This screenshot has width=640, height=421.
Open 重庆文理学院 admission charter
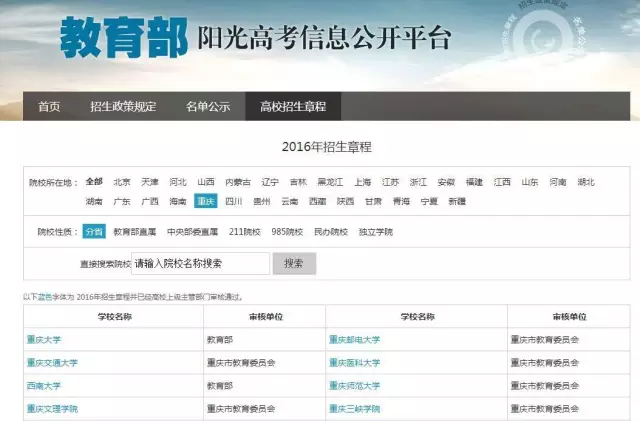click(x=52, y=409)
